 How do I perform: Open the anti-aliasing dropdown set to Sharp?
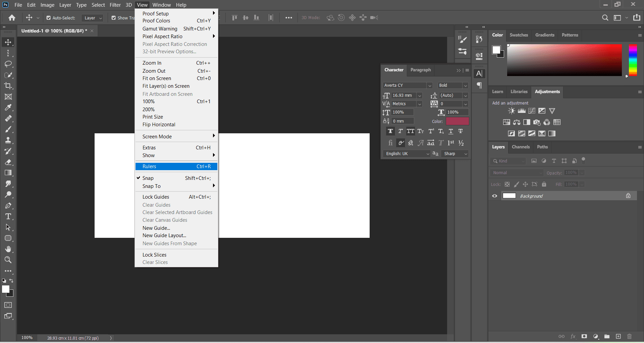(455, 154)
